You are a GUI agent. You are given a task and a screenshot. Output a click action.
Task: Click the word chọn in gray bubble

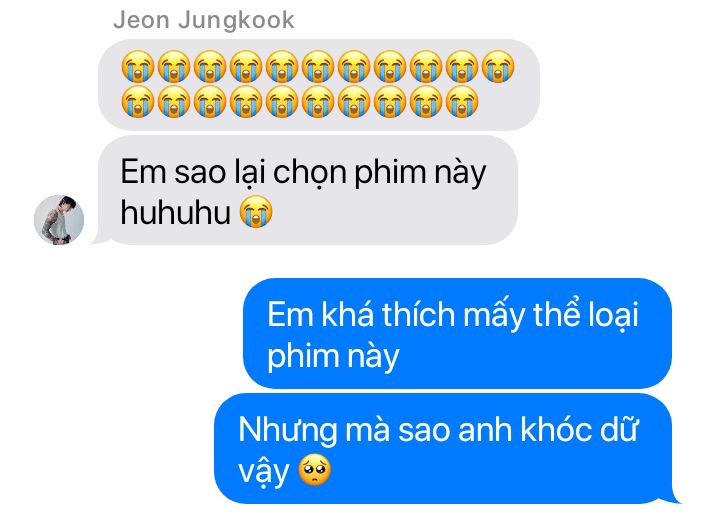[x=310, y=173]
